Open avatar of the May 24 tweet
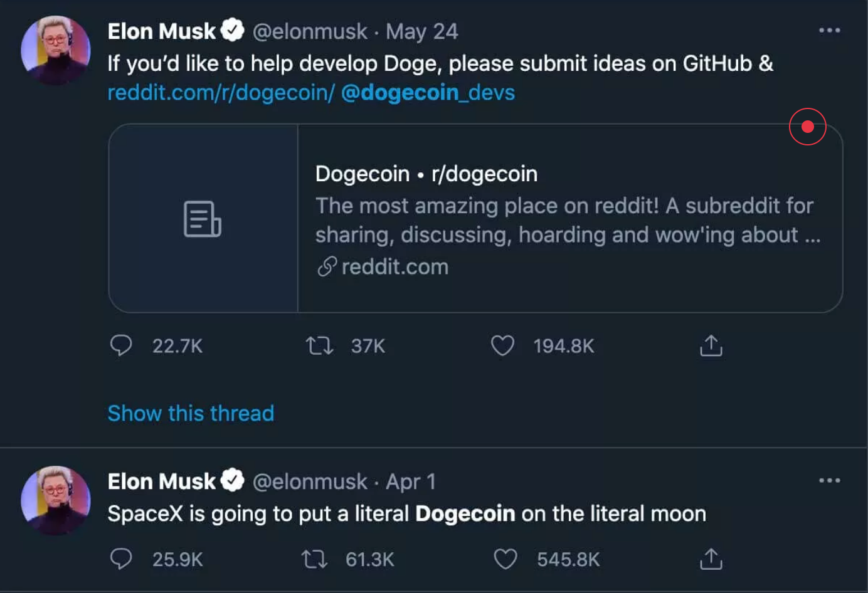Image resolution: width=868 pixels, height=593 pixels. click(55, 50)
